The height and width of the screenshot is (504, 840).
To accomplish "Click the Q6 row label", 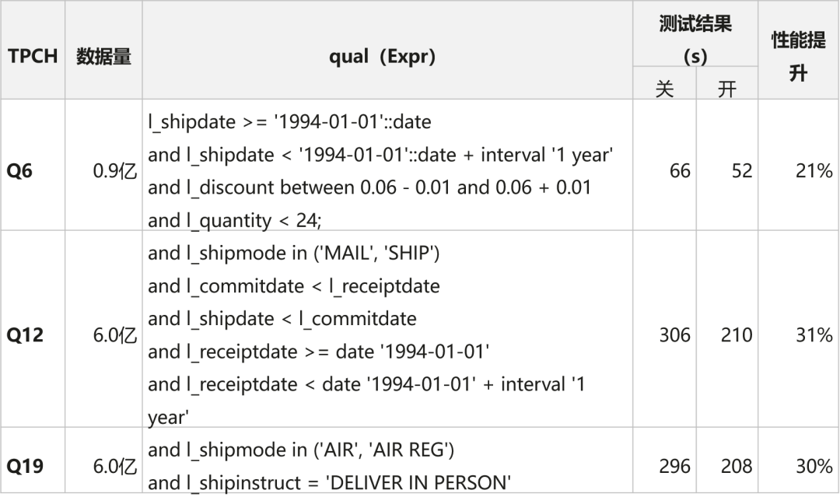I will click(x=19, y=171).
